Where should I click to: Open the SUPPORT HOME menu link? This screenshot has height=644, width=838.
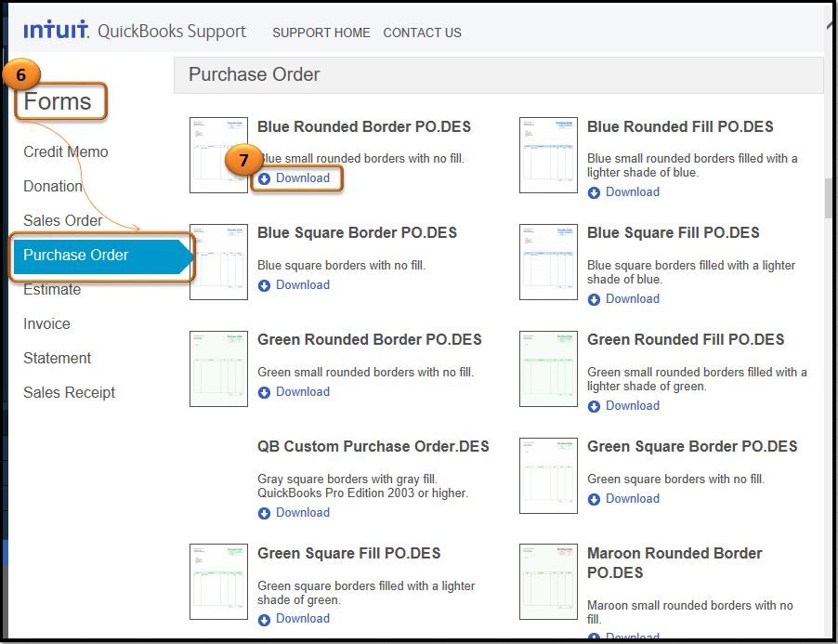click(x=321, y=33)
